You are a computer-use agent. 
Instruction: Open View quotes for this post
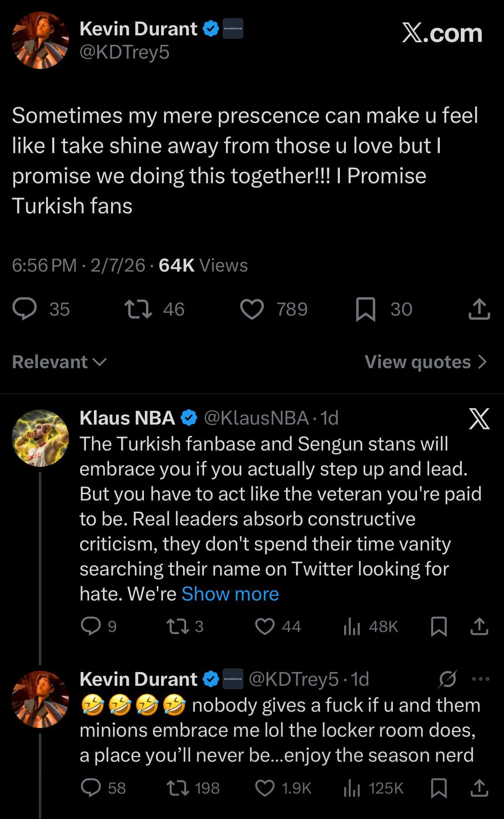click(426, 362)
